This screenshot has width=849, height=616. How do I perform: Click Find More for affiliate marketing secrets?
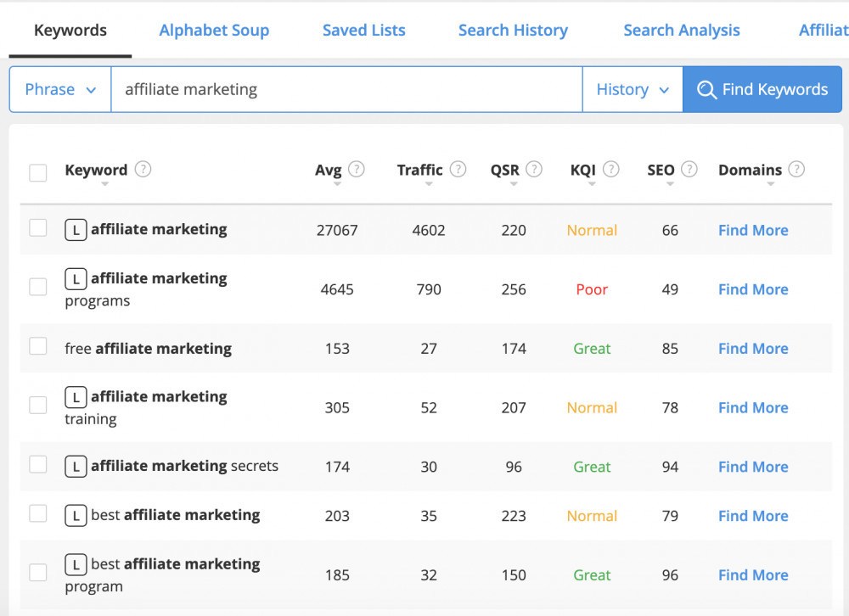tap(753, 467)
